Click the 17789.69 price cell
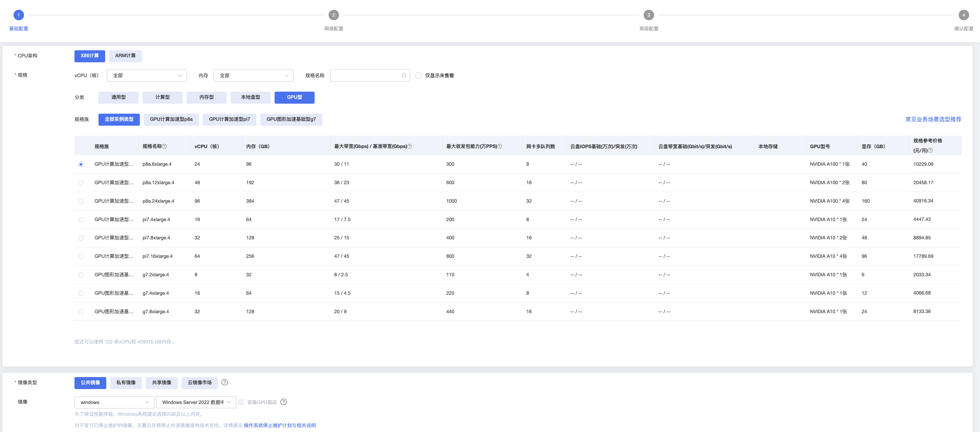Screen dimensions: 980x432 [x=923, y=256]
